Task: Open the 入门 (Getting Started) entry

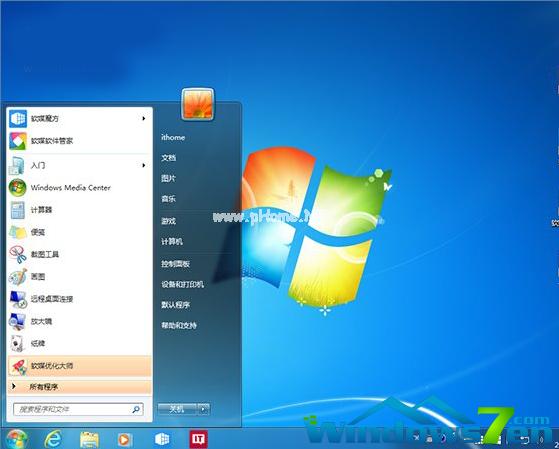Action: tap(79, 165)
